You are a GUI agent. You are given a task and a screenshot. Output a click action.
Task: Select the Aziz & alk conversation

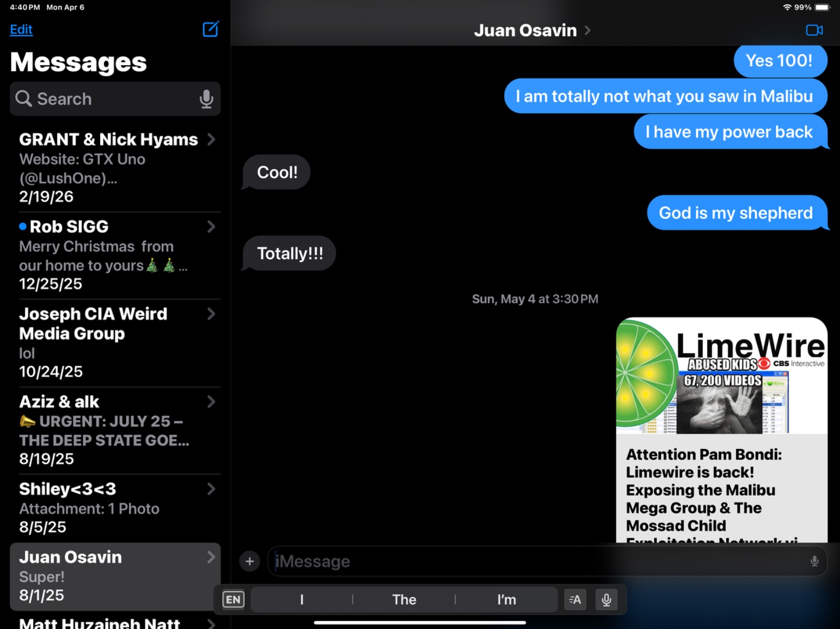click(x=105, y=430)
